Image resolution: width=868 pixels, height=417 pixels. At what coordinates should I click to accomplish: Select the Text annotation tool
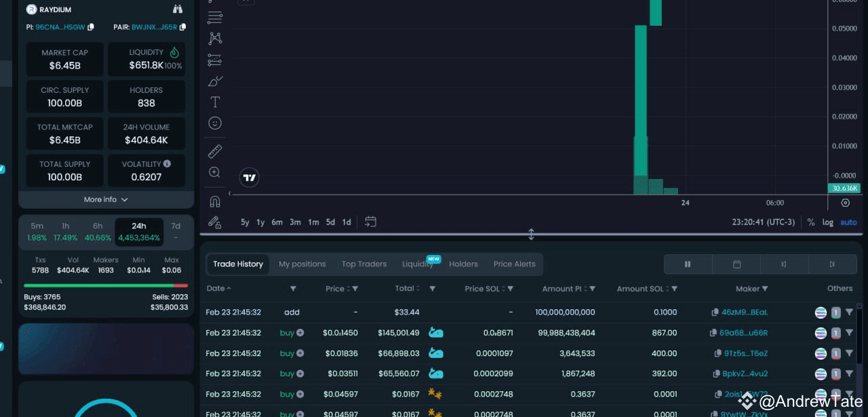coord(215,102)
